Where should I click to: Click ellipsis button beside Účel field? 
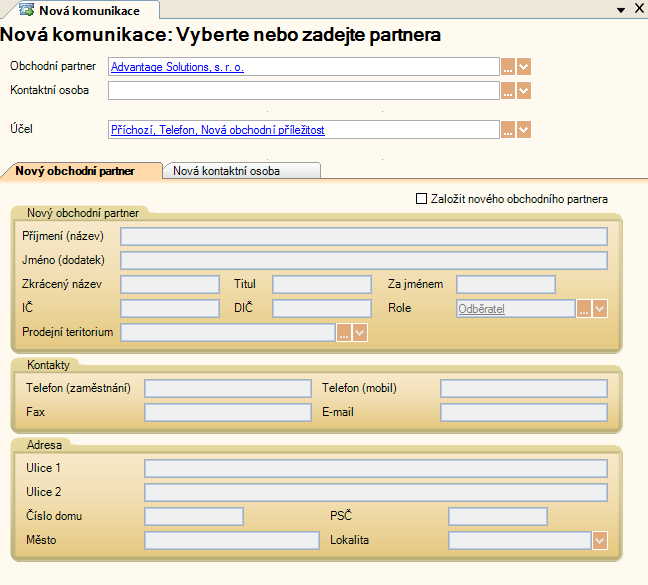click(x=508, y=130)
